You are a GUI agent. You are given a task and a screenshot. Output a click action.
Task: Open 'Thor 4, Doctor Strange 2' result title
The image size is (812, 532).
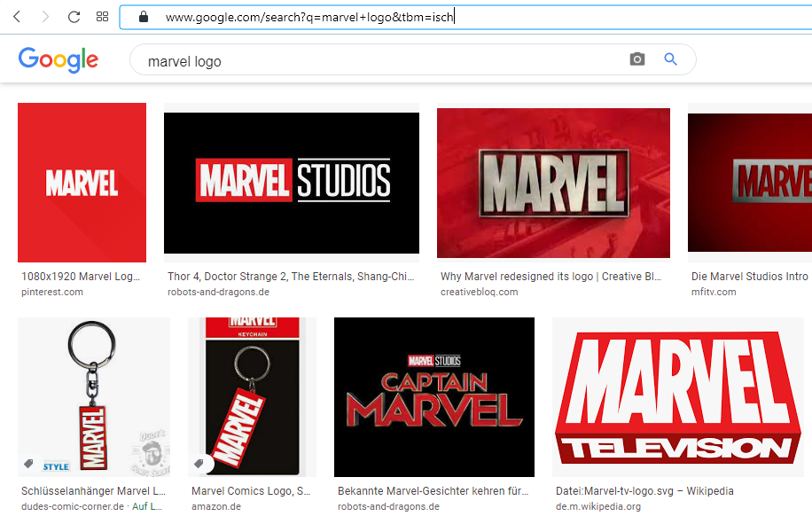click(x=291, y=277)
